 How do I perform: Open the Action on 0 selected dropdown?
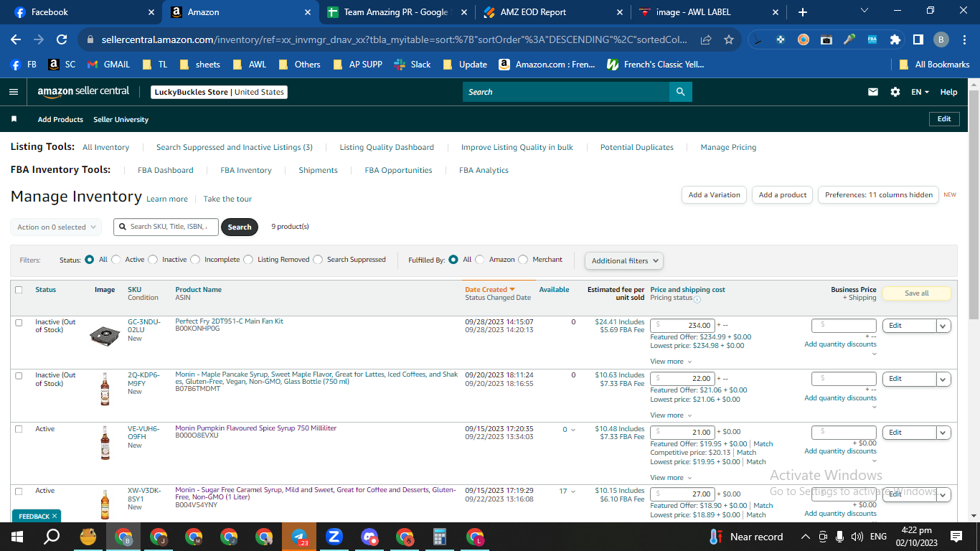(56, 227)
